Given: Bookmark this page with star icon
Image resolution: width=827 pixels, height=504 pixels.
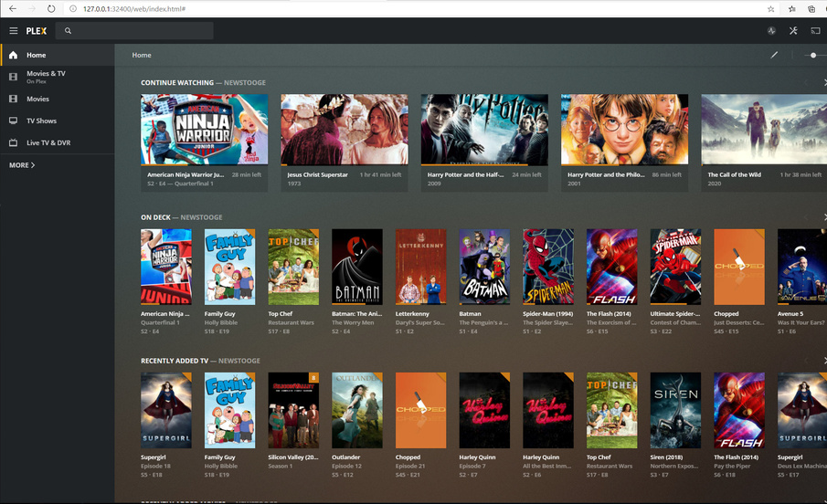Looking at the screenshot, I should click(x=770, y=9).
